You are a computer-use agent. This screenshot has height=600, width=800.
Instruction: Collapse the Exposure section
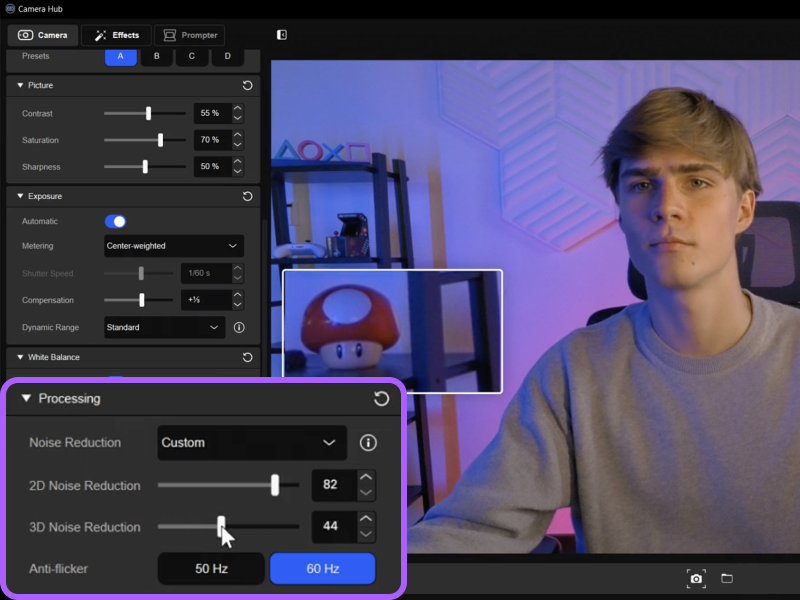coord(20,196)
